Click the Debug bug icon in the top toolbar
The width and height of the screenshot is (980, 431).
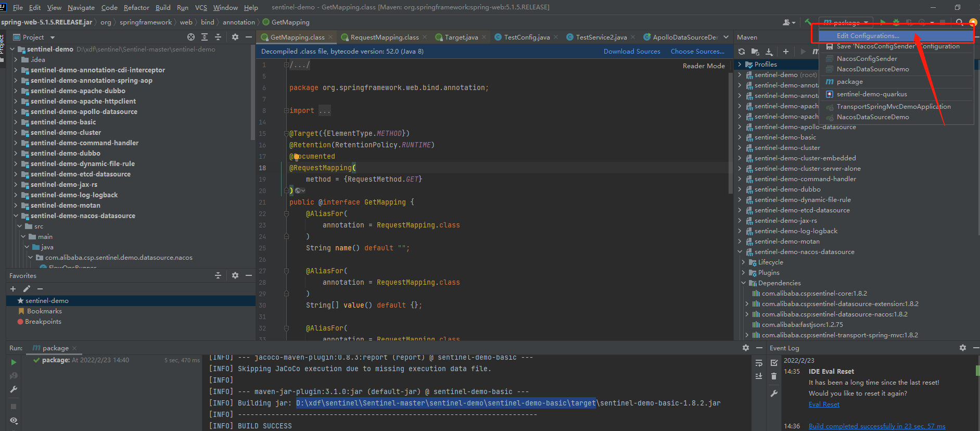click(896, 22)
